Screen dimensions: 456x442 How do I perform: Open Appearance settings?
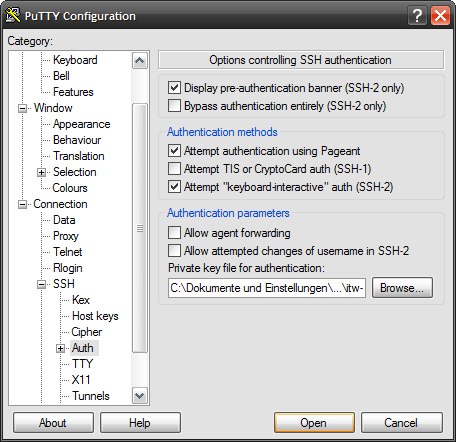coord(82,124)
